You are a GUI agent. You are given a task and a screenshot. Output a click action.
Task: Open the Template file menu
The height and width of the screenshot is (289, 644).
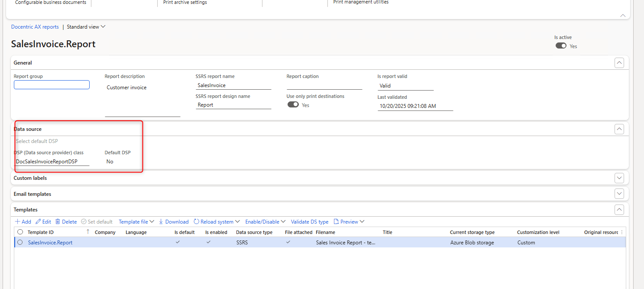pyautogui.click(x=136, y=222)
